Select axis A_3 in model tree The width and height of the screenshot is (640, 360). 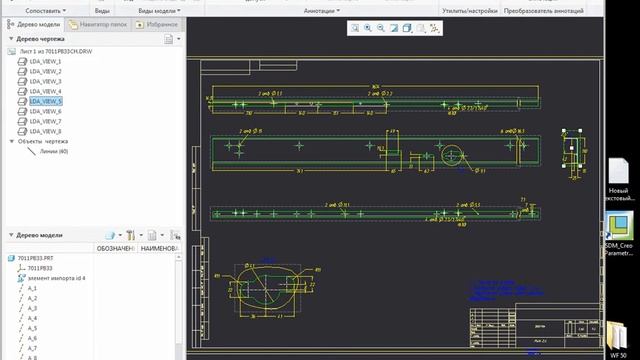pyautogui.click(x=32, y=308)
